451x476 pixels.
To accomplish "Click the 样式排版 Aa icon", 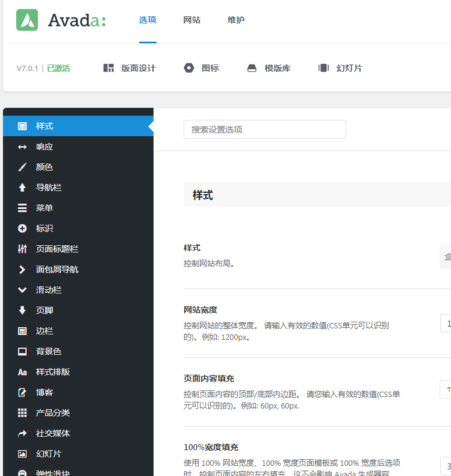I will click(22, 372).
